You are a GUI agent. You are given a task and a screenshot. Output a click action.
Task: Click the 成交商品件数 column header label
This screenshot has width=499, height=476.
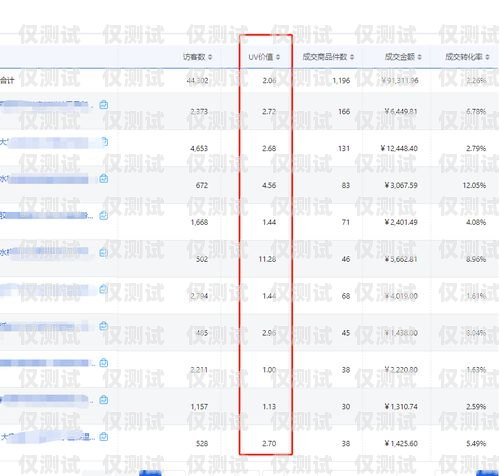pyautogui.click(x=325, y=57)
